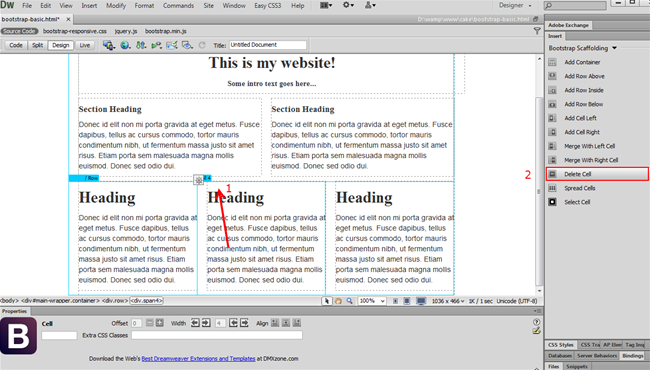Click the Add Cell Right icon
The width and height of the screenshot is (650, 370).
[552, 132]
